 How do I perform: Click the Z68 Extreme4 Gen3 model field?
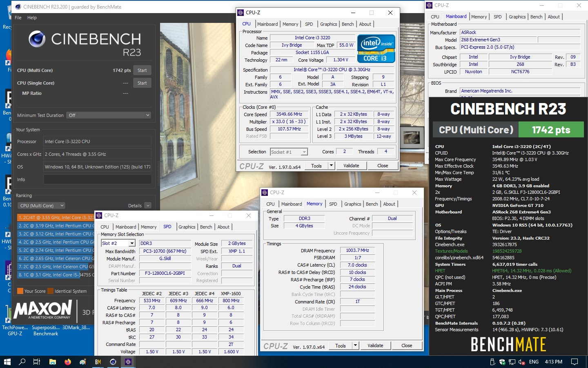(x=498, y=40)
